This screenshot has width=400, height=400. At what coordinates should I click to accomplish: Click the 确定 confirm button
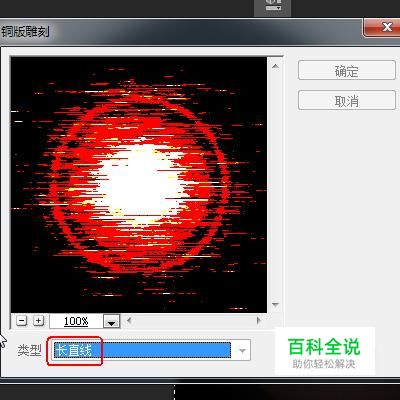[347, 70]
